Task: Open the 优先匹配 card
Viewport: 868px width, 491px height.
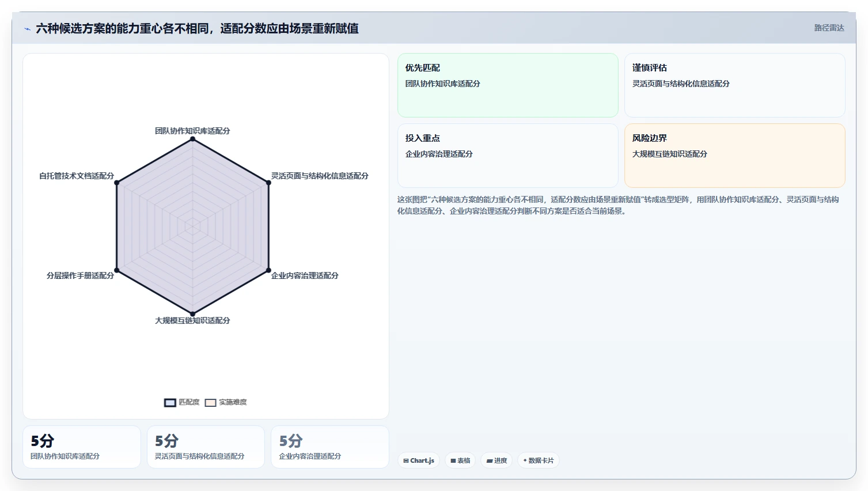Action: [507, 85]
